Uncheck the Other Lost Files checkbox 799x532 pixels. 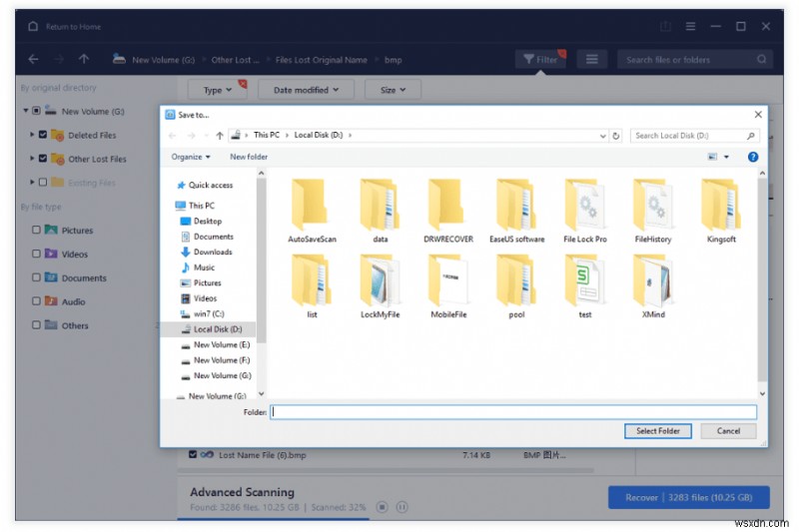[43, 159]
